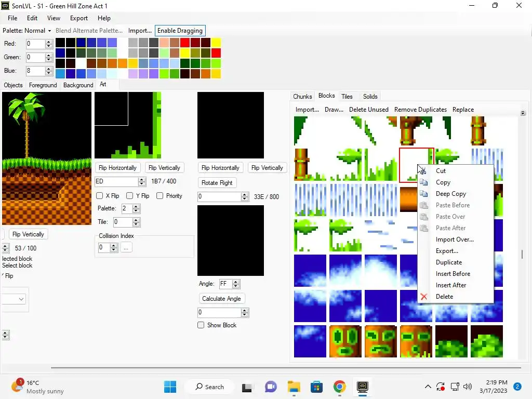
Task: Click the Calculate Angle button
Action: 221,299
